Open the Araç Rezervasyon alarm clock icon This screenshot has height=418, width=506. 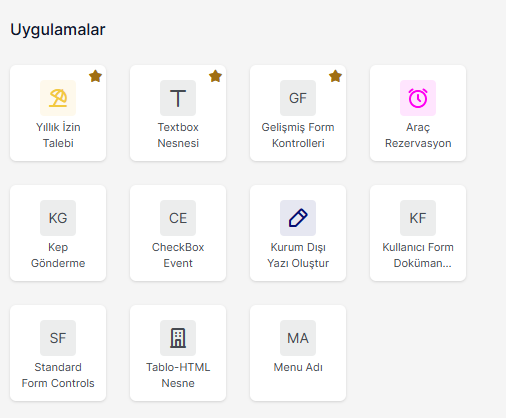[x=418, y=98]
